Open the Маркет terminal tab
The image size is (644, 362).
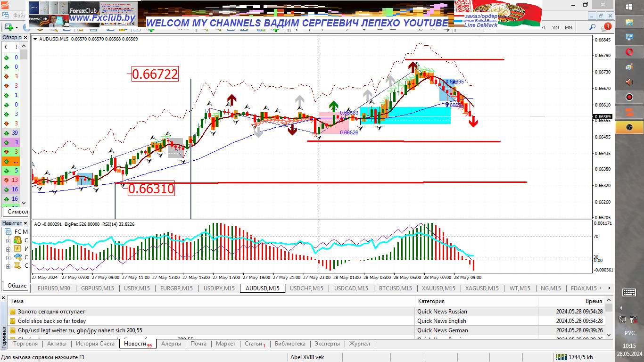225,344
